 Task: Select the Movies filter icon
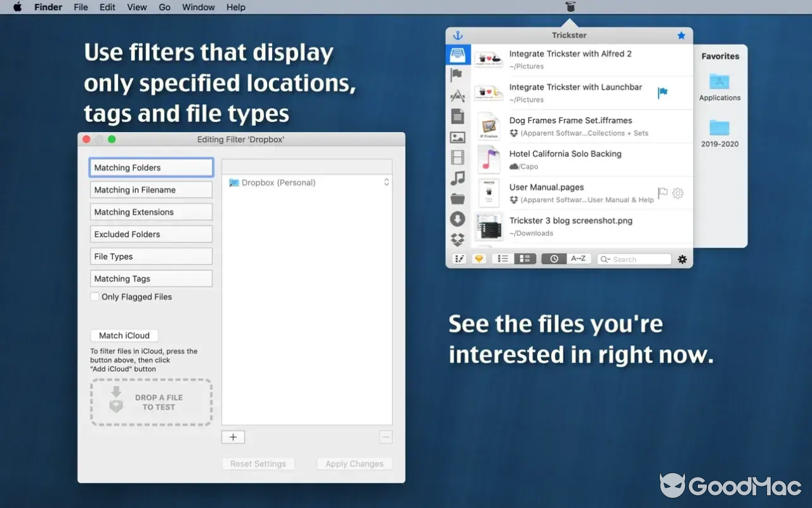pyautogui.click(x=458, y=157)
